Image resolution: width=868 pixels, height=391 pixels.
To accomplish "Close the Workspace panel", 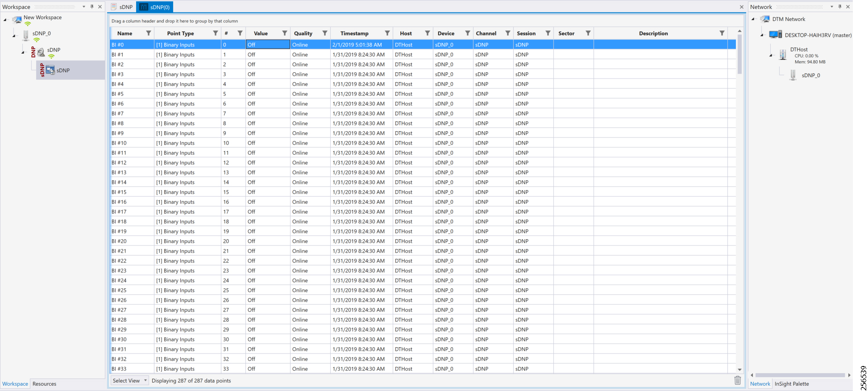I will pyautogui.click(x=100, y=7).
